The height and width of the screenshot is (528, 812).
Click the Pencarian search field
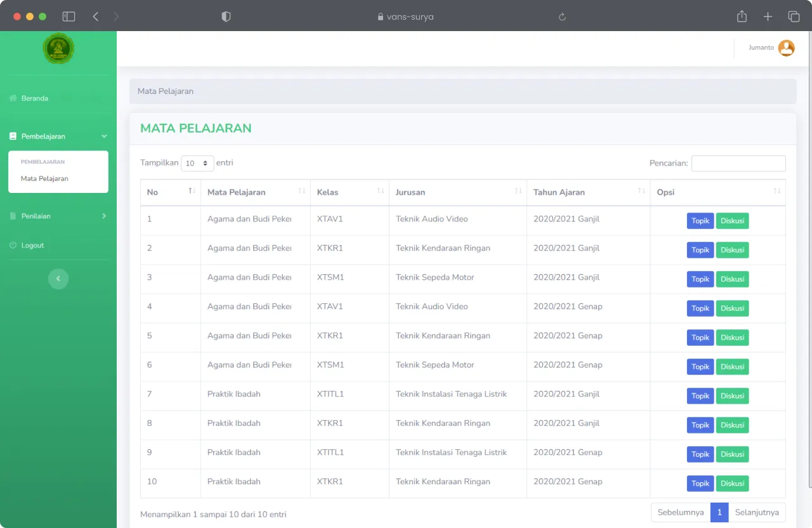tap(738, 163)
